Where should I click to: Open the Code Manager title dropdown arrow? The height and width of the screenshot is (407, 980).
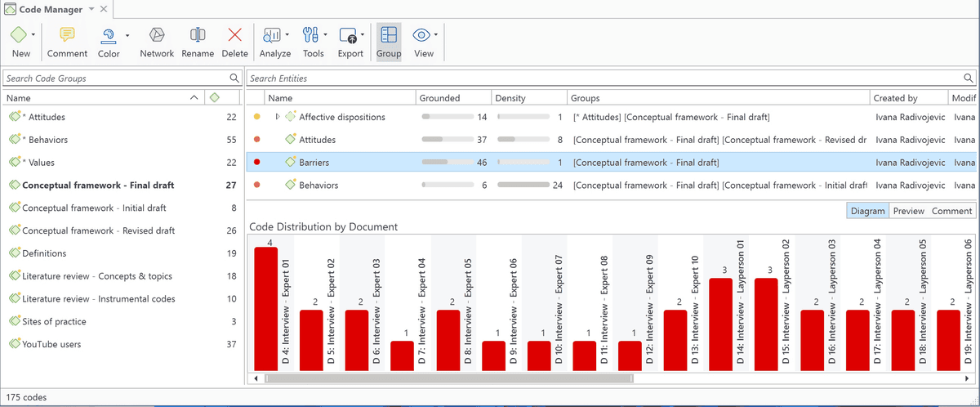pyautogui.click(x=91, y=9)
